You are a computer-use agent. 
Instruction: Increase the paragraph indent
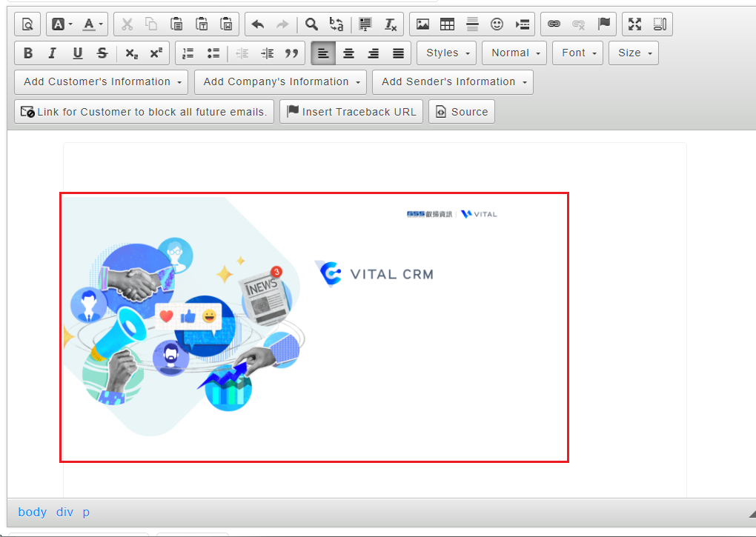click(x=267, y=53)
